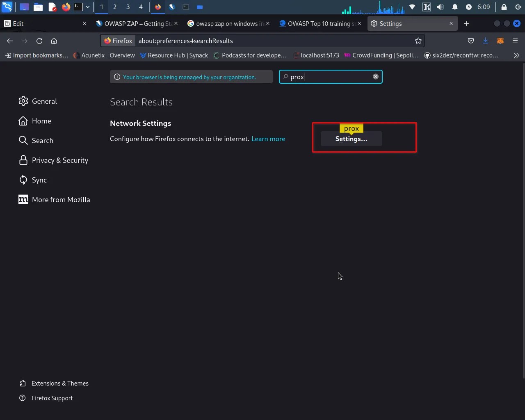525x420 pixels.
Task: Clear the search field with the X button
Action: click(x=375, y=76)
